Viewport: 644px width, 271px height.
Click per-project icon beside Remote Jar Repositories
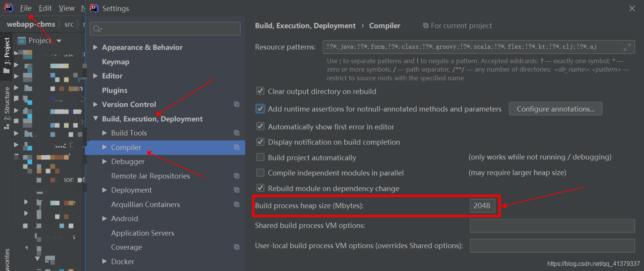[237, 176]
